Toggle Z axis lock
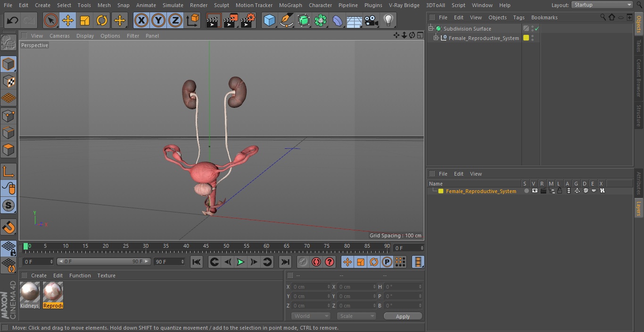The image size is (644, 332). 175,20
